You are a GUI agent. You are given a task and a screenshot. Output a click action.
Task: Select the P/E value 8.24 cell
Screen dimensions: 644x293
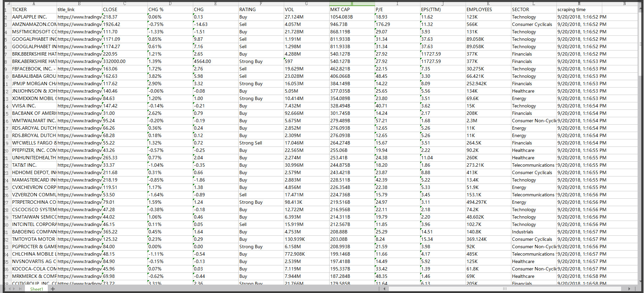click(x=397, y=239)
